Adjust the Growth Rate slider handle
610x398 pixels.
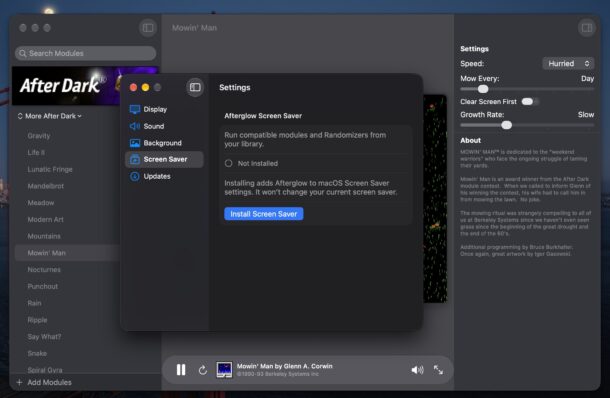click(x=507, y=125)
